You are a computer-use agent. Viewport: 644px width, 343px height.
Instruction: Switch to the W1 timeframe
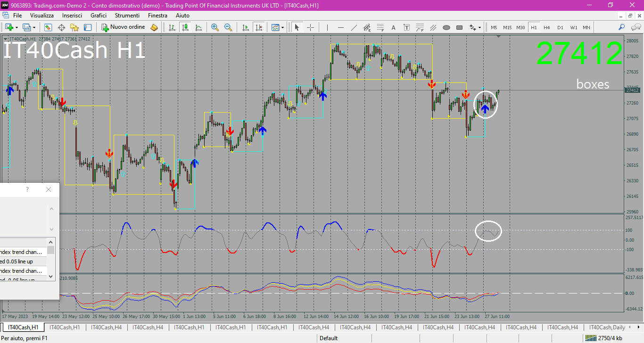(x=573, y=27)
